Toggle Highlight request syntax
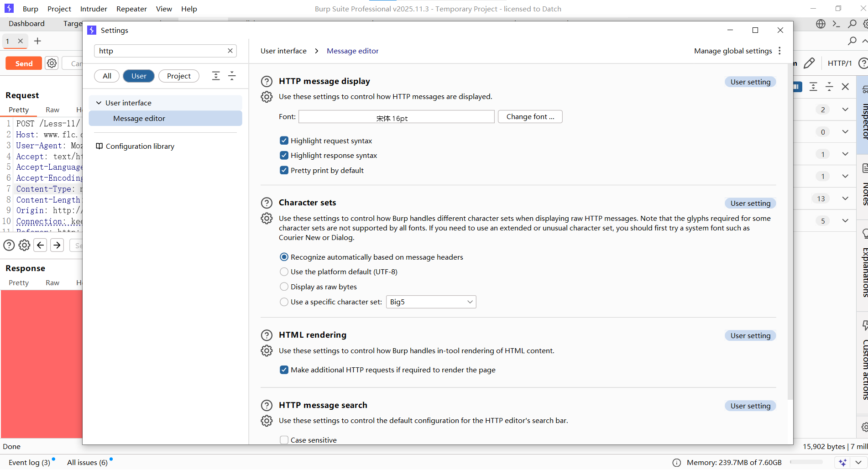 pos(284,141)
